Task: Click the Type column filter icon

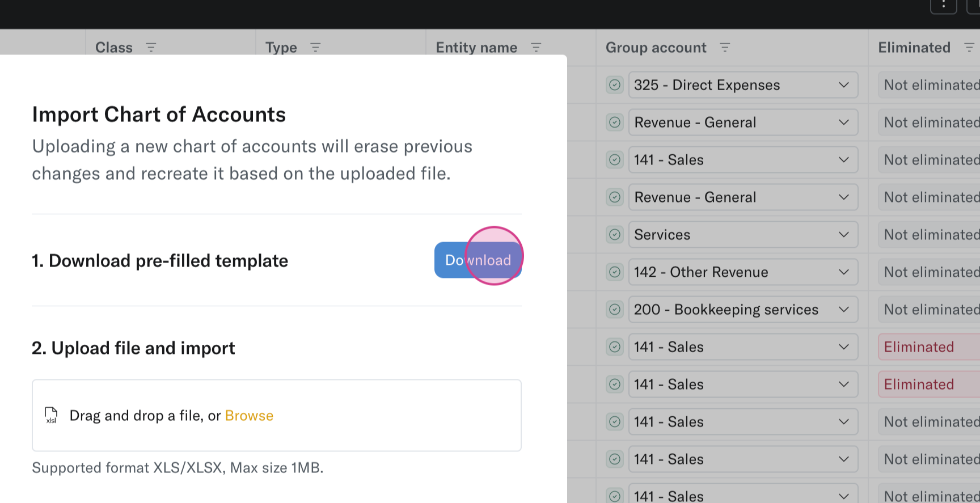Action: [x=315, y=48]
